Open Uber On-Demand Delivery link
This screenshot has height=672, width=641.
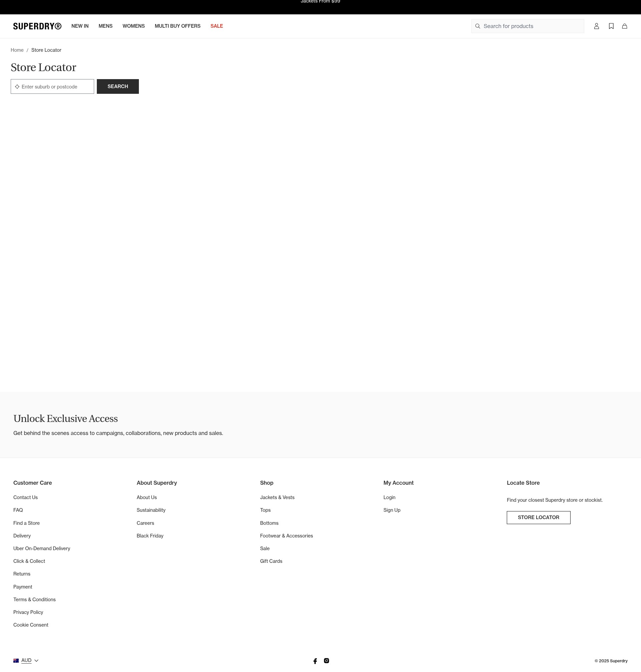tap(42, 548)
